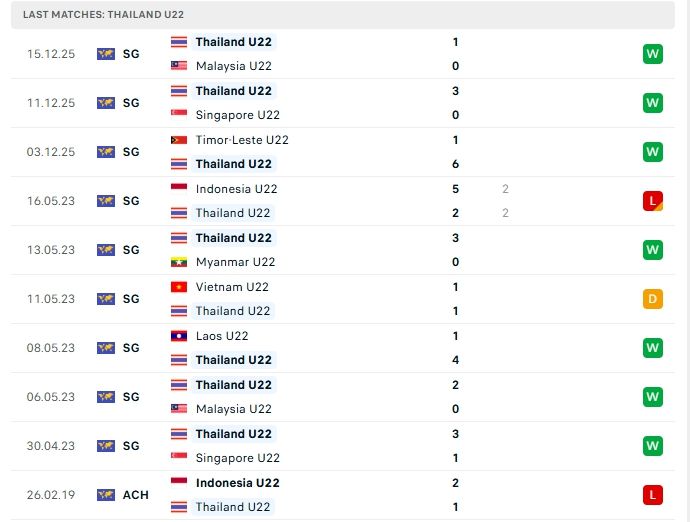Click the red L badge for 16.05.23 match
The width and height of the screenshot is (690, 522).
653,201
